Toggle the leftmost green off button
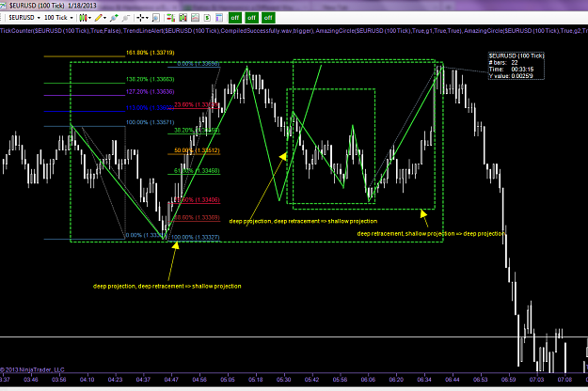Screen dimensions: 588x391 (x=235, y=18)
